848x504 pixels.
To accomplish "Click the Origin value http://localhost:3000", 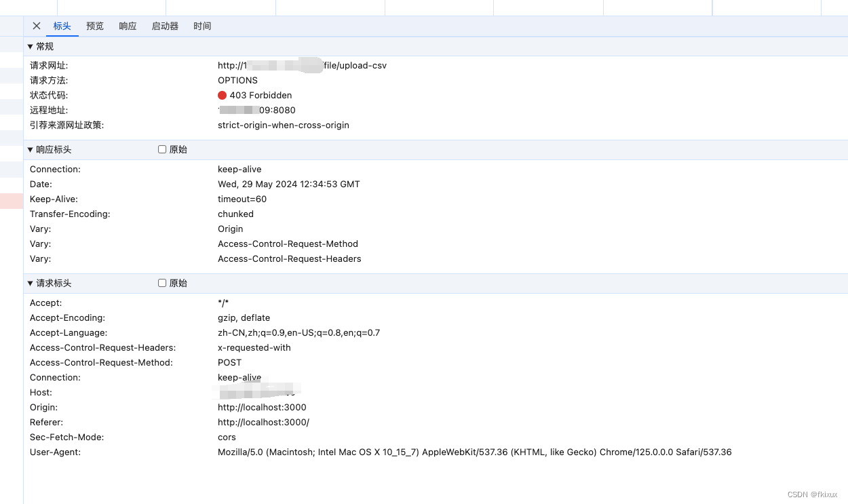I will 262,407.
